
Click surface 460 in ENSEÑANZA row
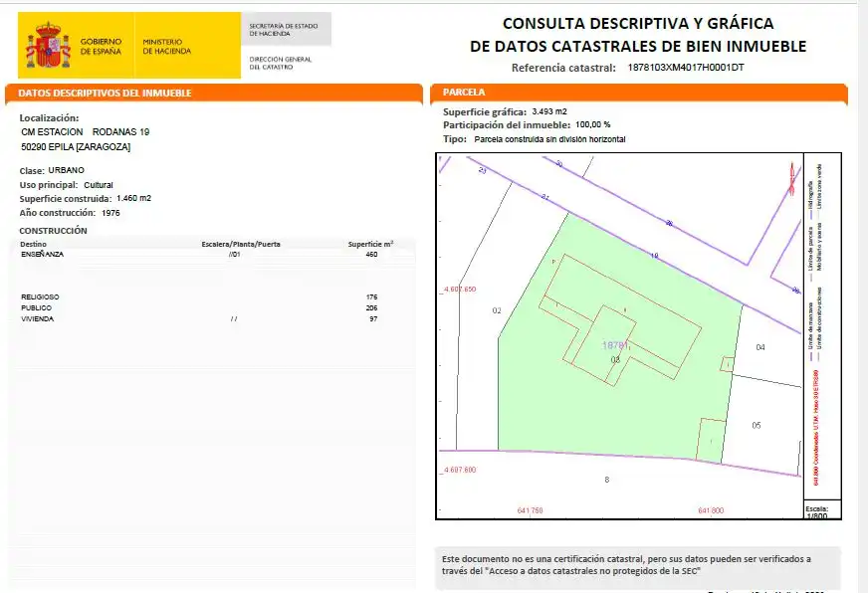(x=371, y=255)
